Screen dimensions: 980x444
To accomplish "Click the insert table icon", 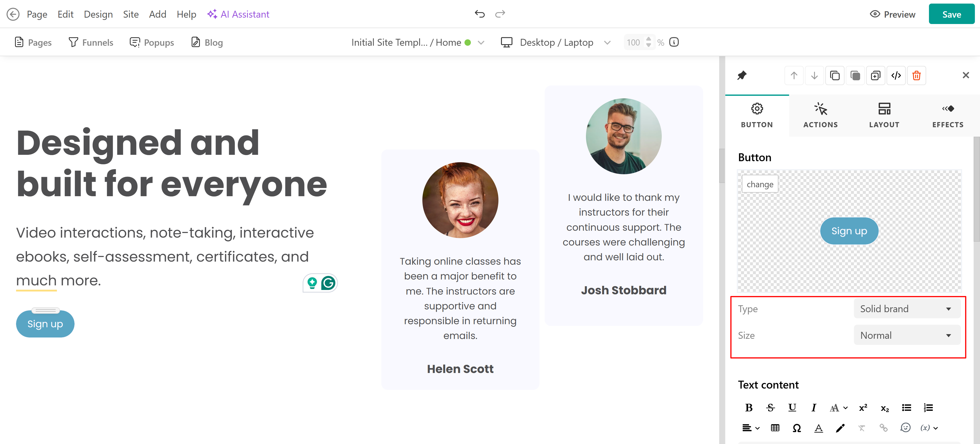I will pos(775,428).
